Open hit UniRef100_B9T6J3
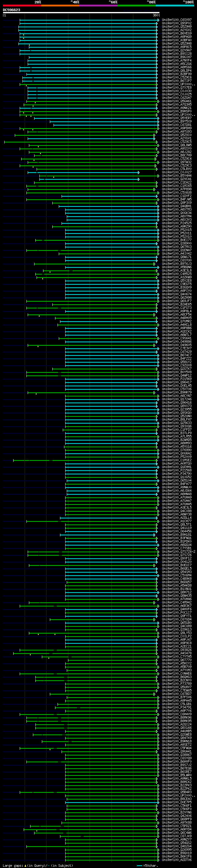This screenshot has width=197, height=868. [x=177, y=264]
